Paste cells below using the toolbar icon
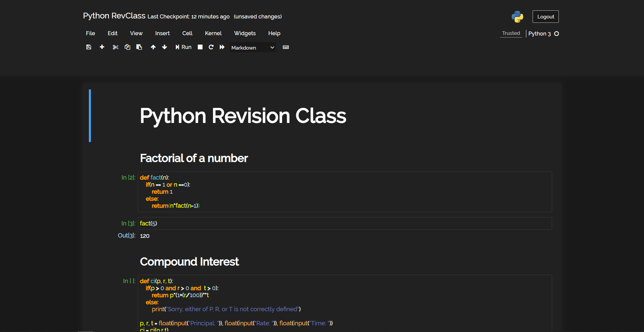 tap(139, 47)
